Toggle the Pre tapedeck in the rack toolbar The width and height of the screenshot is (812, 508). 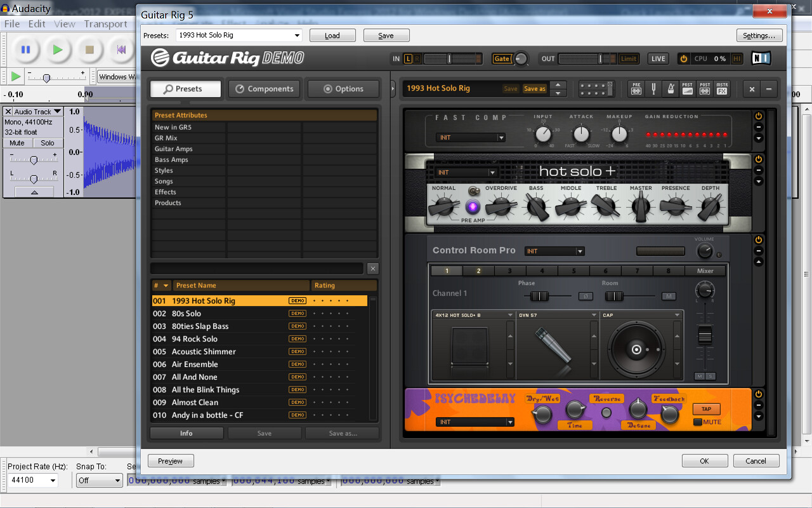(x=636, y=89)
